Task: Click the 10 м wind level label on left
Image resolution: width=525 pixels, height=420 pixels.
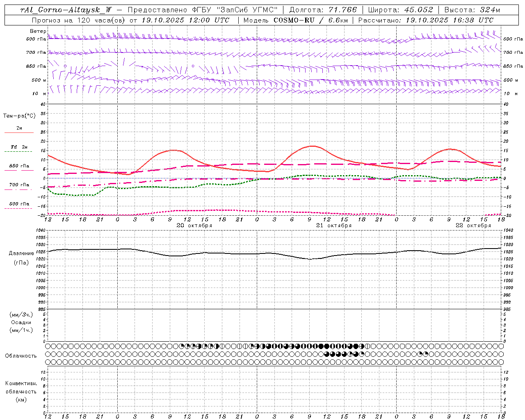Action: 39,94
